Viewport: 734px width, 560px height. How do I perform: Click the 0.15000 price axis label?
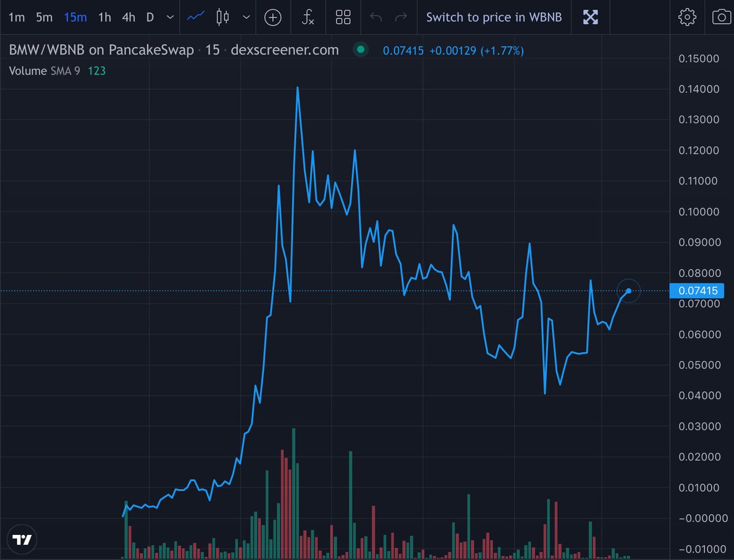699,59
